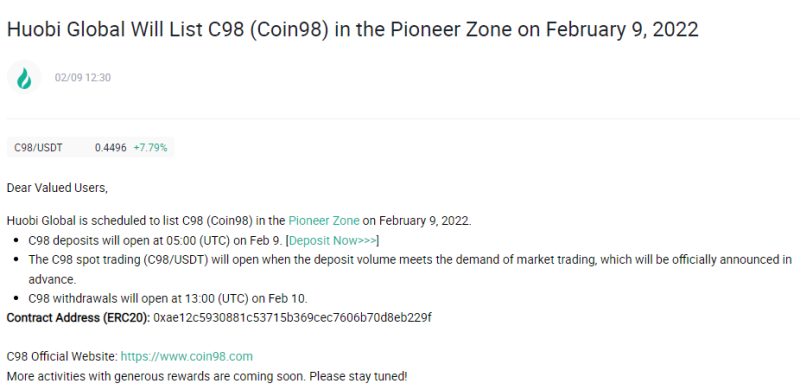800x390 pixels.
Task: Click the 'More activities with generous rewards' sentence
Action: coord(207,377)
